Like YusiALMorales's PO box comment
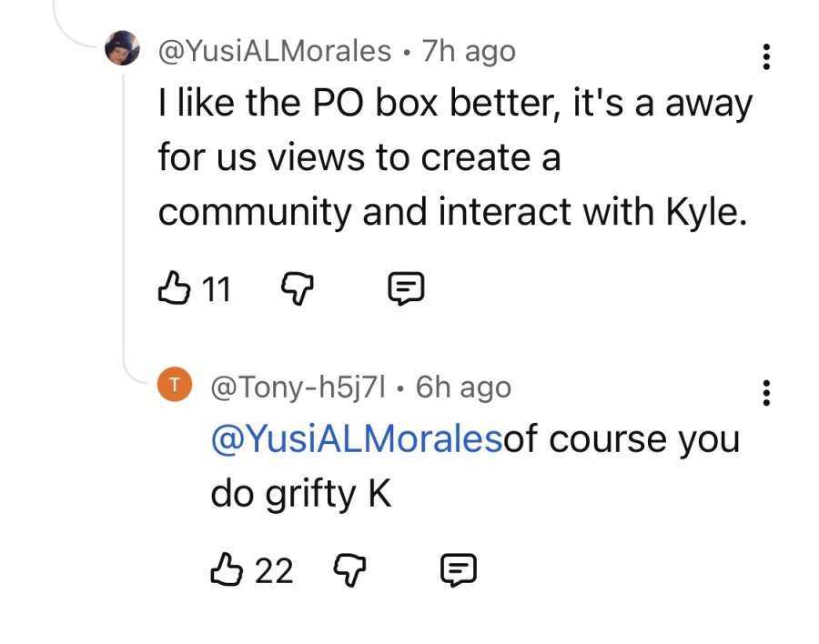The image size is (819, 644). [174, 287]
